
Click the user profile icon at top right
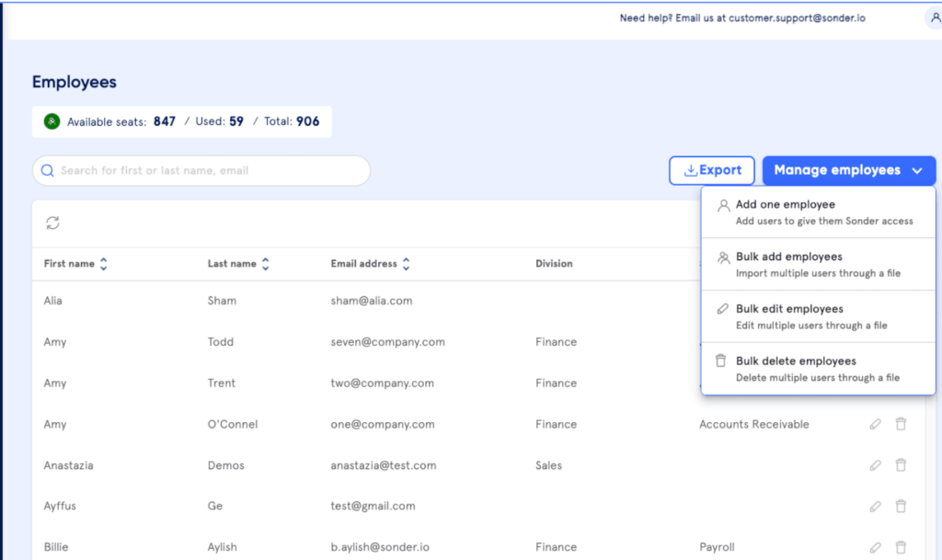click(x=935, y=17)
